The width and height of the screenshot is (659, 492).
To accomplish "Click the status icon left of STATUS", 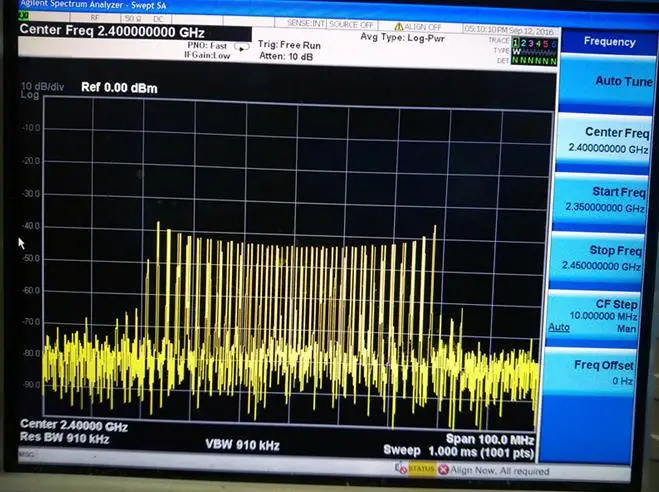I will 401,467.
